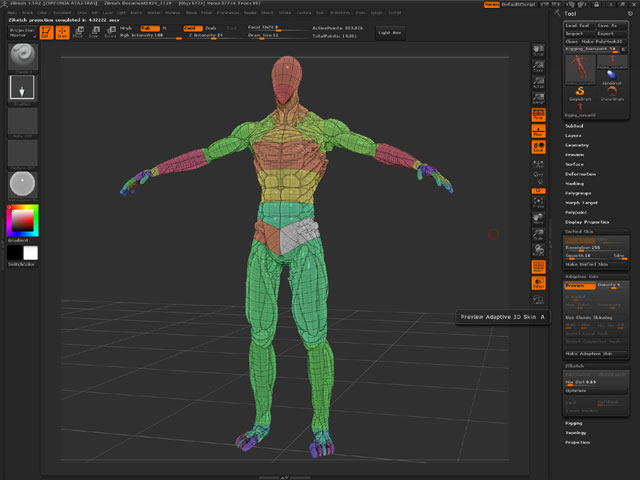Image resolution: width=640 pixels, height=480 pixels.
Task: Toggle Preview in Adaptive Skin
Action: tap(581, 285)
